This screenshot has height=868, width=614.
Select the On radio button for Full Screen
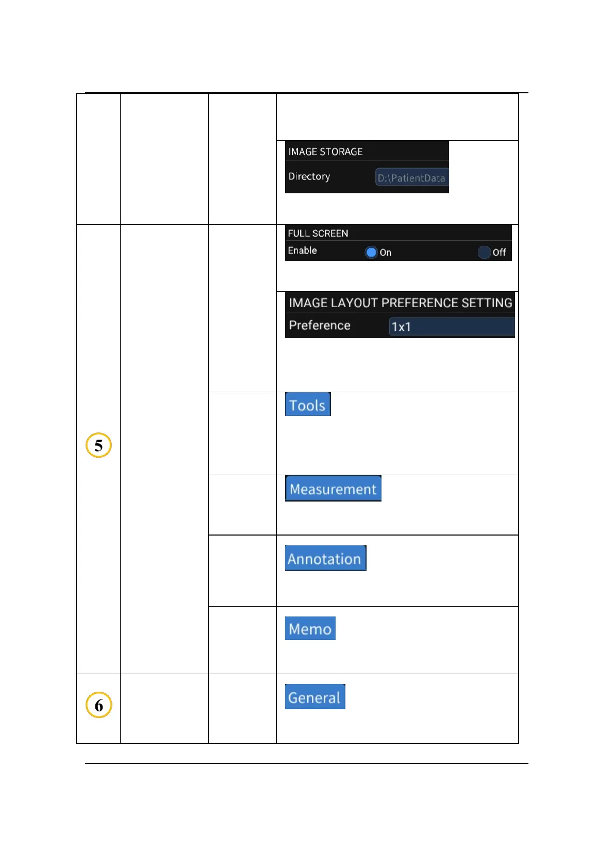click(x=371, y=252)
